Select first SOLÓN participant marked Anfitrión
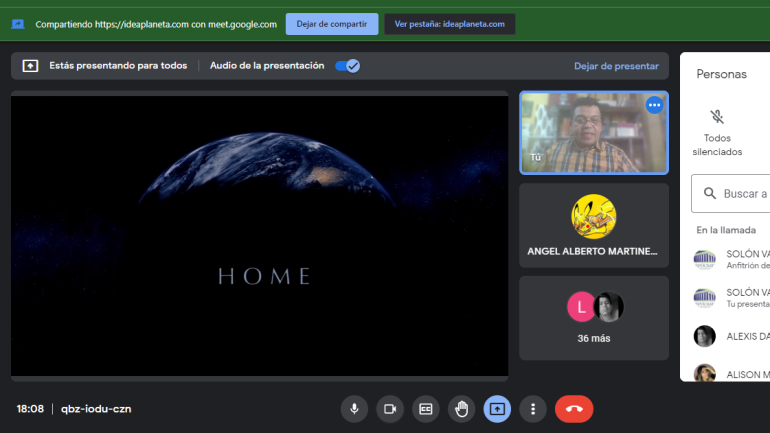770x433 pixels. [x=731, y=259]
